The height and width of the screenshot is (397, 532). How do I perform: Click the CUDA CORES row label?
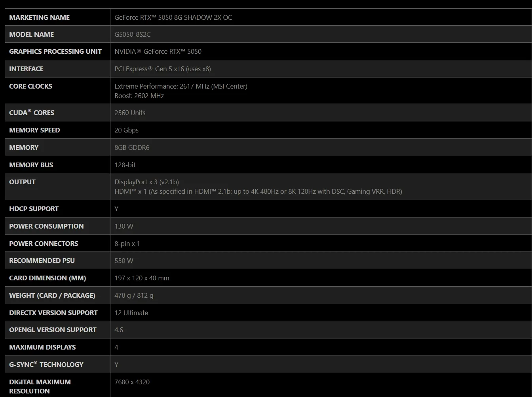click(32, 113)
